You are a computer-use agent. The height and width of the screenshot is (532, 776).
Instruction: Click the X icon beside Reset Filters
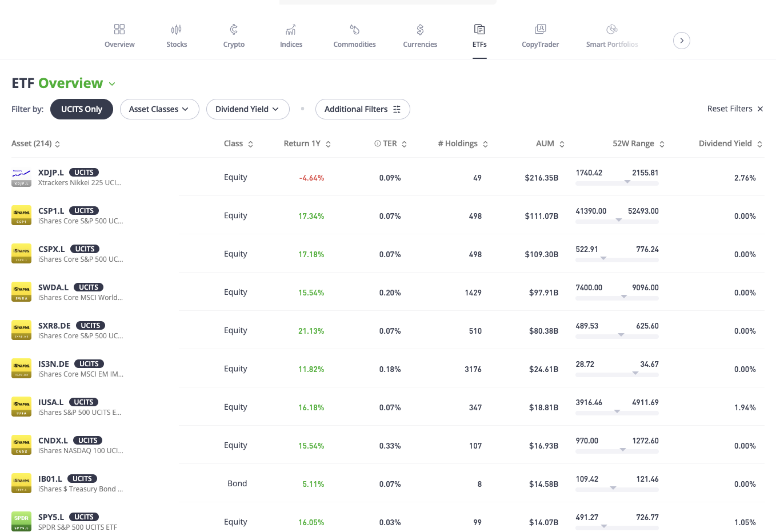(760, 109)
